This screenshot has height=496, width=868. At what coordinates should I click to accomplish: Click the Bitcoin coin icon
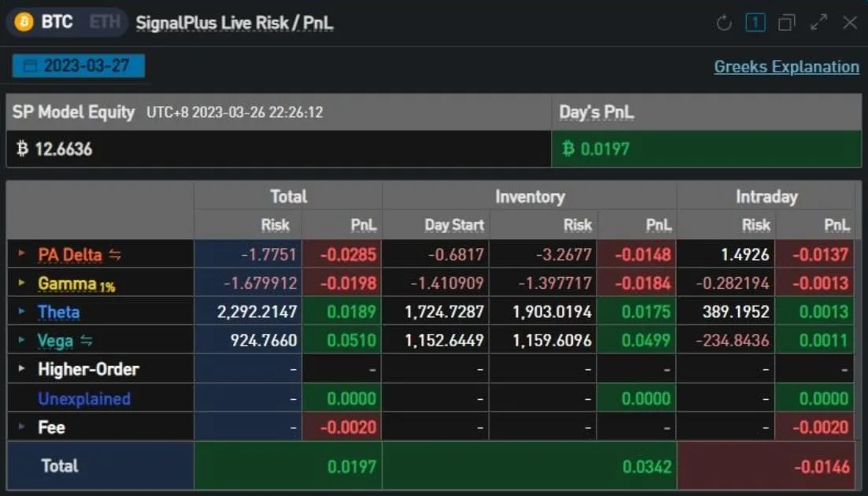click(x=24, y=22)
